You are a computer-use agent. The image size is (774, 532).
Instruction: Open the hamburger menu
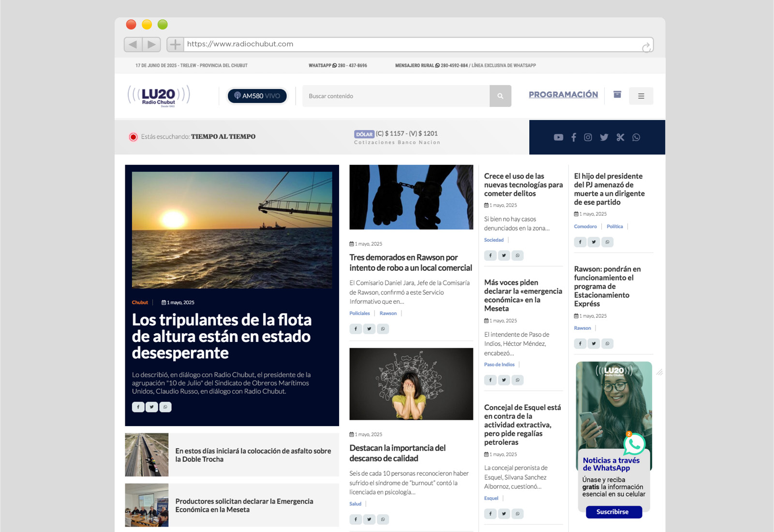tap(641, 96)
